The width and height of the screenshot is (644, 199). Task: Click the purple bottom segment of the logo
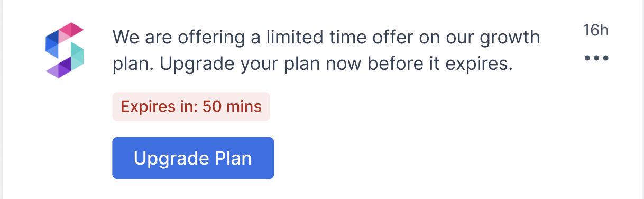tap(58, 69)
